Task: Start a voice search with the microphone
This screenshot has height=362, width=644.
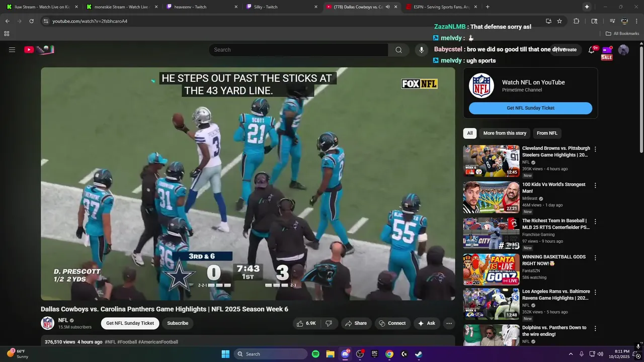Action: point(422,50)
